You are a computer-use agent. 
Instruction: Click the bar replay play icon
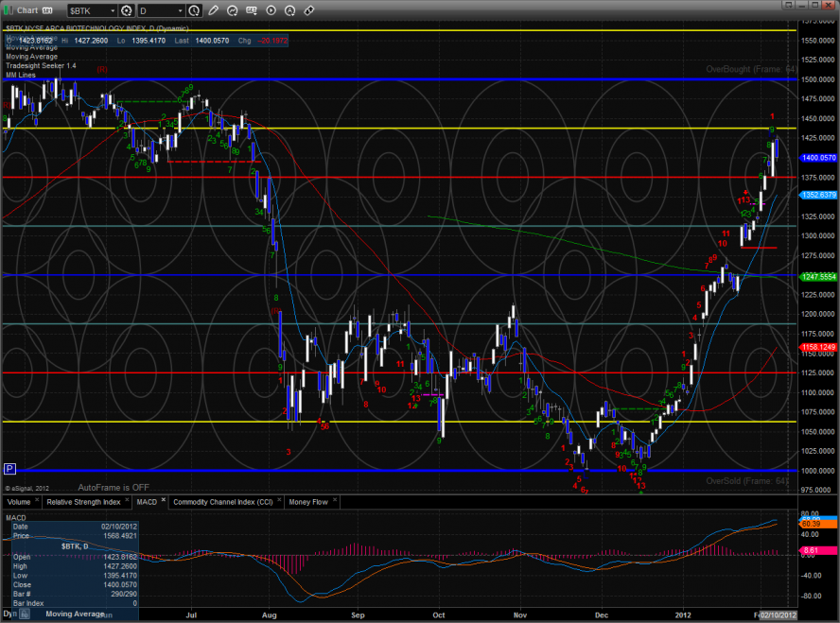tap(271, 10)
